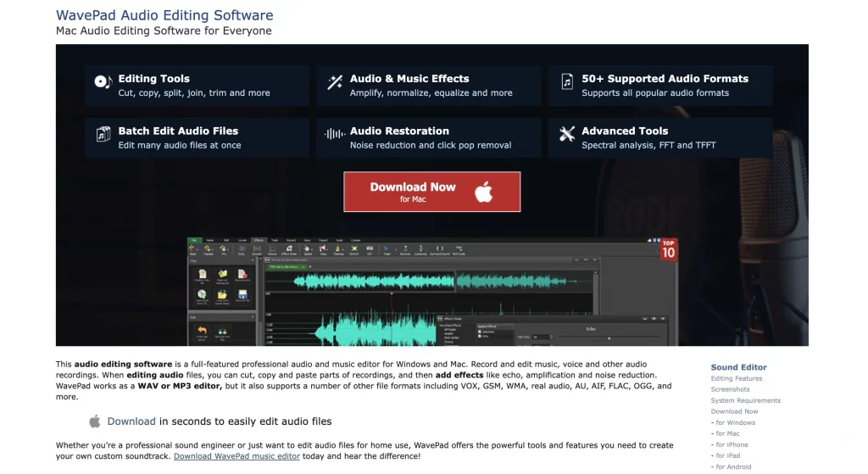Click the gray Apple icon beside Download link
868x474 pixels.
pyautogui.click(x=95, y=421)
